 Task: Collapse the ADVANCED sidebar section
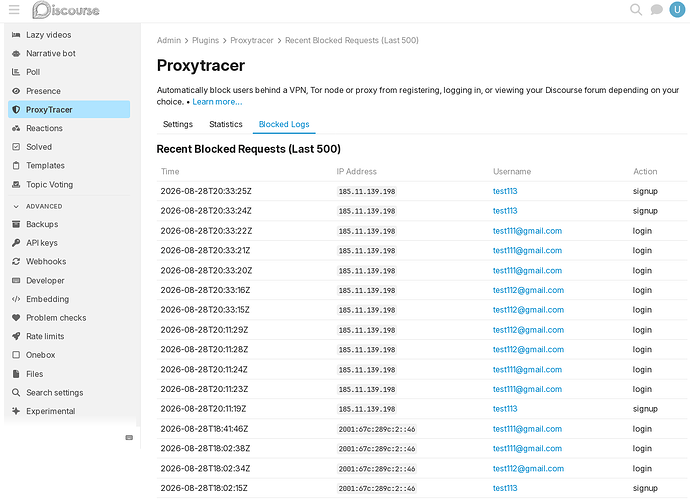38,206
